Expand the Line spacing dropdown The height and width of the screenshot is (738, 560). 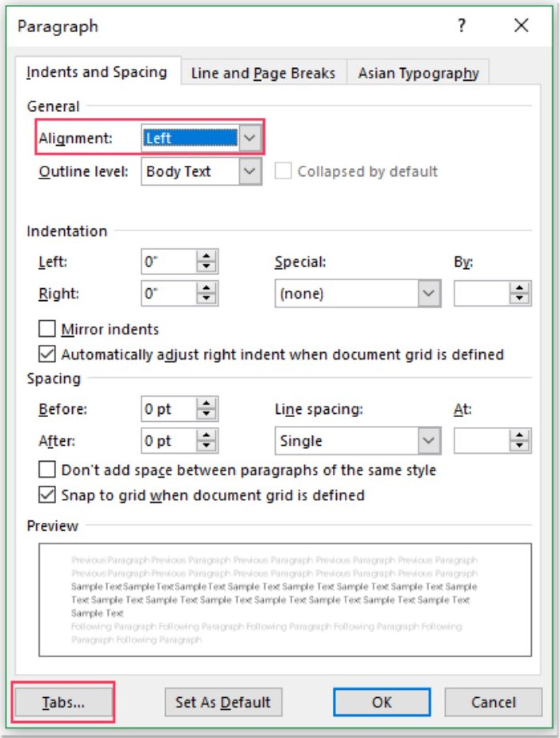428,441
